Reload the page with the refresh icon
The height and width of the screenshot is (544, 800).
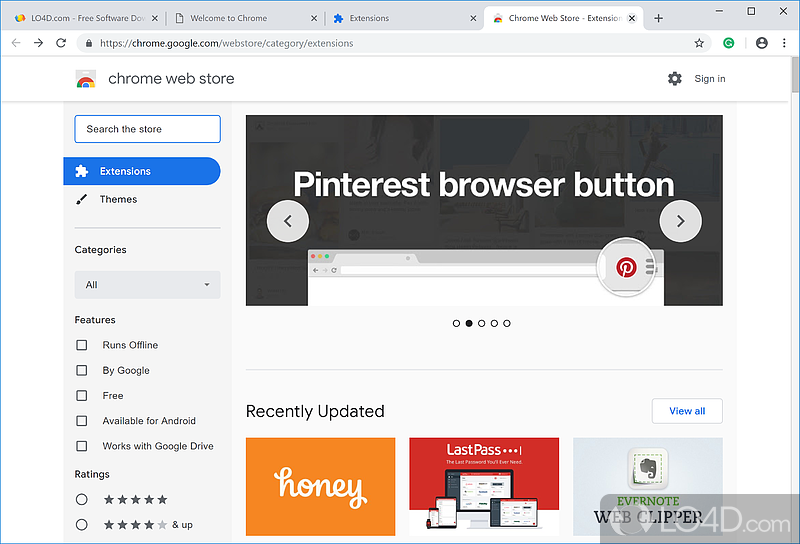coord(61,43)
